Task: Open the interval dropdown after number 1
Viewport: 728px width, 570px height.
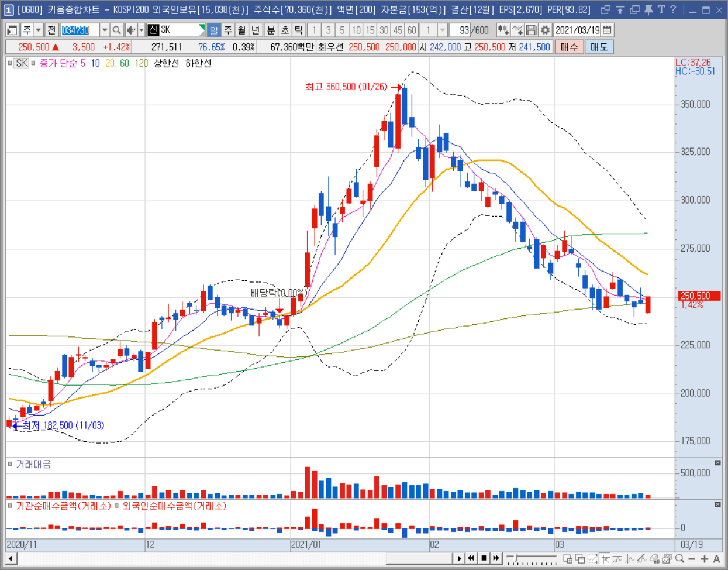Action: (443, 30)
